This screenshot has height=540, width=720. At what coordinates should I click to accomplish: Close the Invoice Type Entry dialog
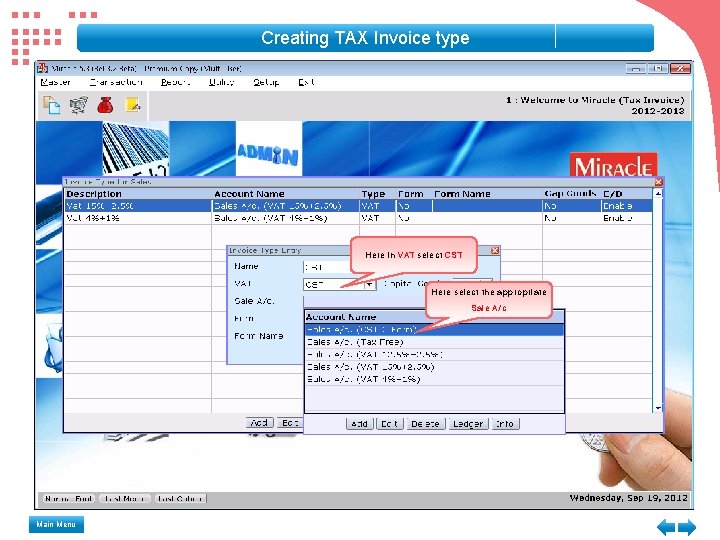coord(495,250)
